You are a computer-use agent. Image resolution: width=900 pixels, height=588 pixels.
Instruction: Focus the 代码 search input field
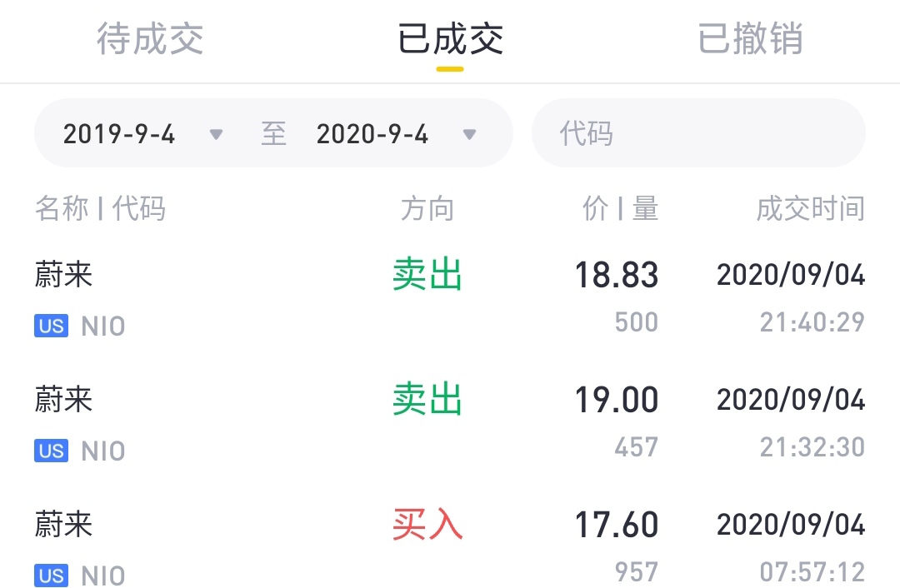click(x=698, y=133)
